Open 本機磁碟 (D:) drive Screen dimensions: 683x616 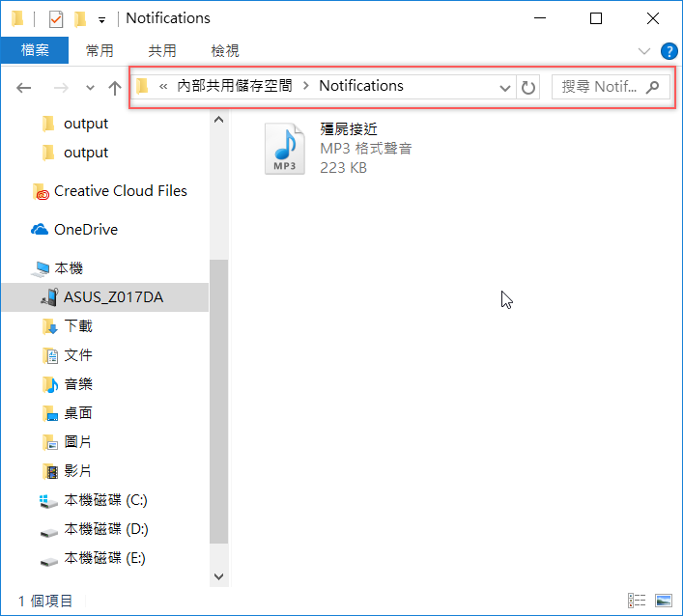pyautogui.click(x=106, y=529)
